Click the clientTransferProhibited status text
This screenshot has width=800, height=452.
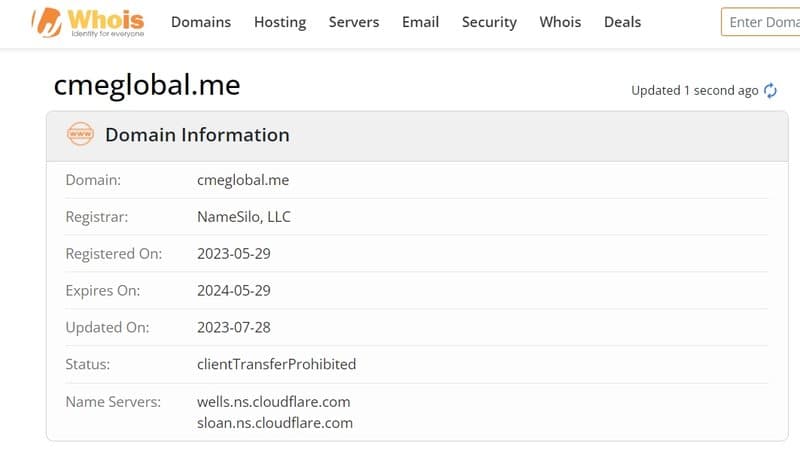(277, 364)
